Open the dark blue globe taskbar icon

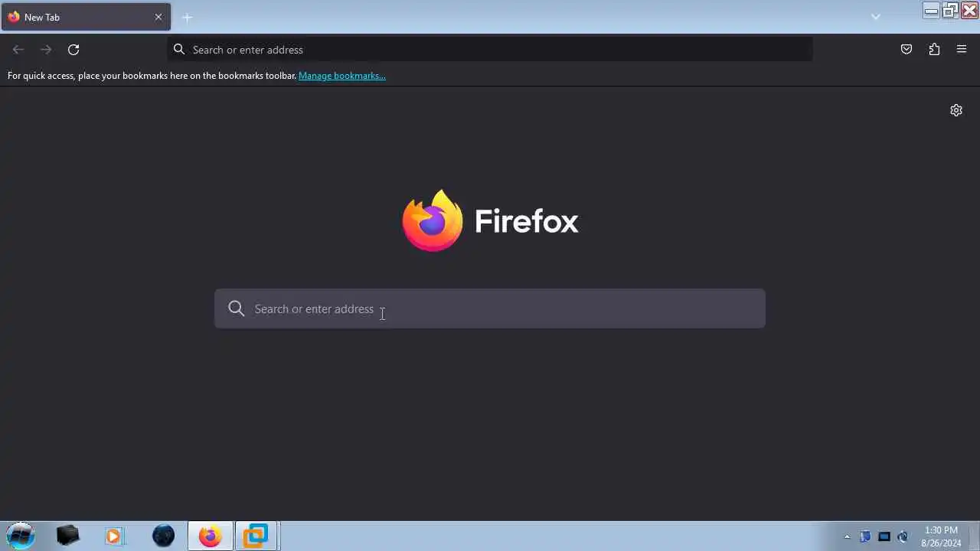point(163,536)
